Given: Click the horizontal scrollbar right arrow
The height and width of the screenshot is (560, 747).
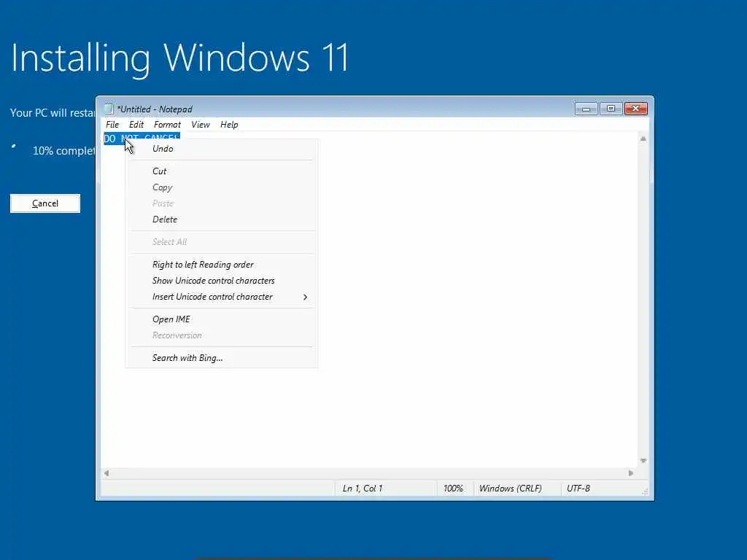Looking at the screenshot, I should click(631, 473).
